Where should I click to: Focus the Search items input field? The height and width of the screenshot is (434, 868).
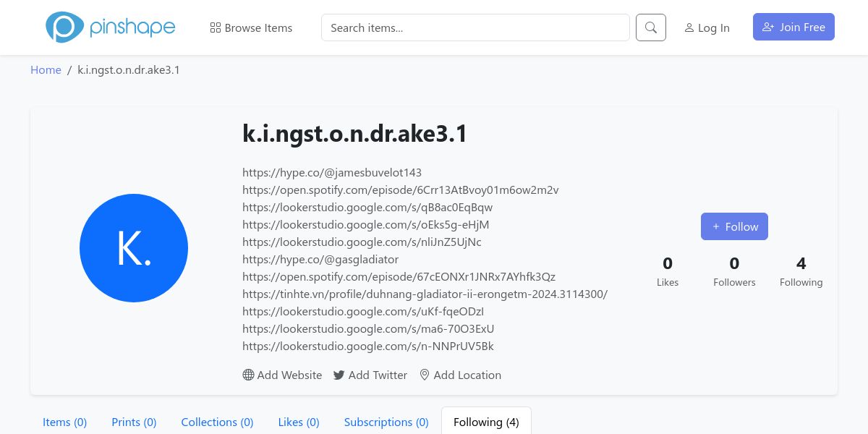pos(475,27)
